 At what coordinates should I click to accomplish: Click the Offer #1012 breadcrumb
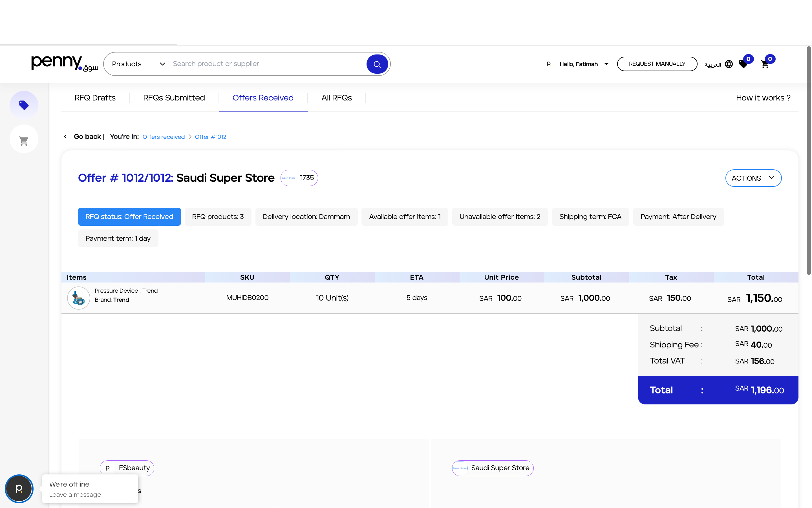tap(210, 137)
